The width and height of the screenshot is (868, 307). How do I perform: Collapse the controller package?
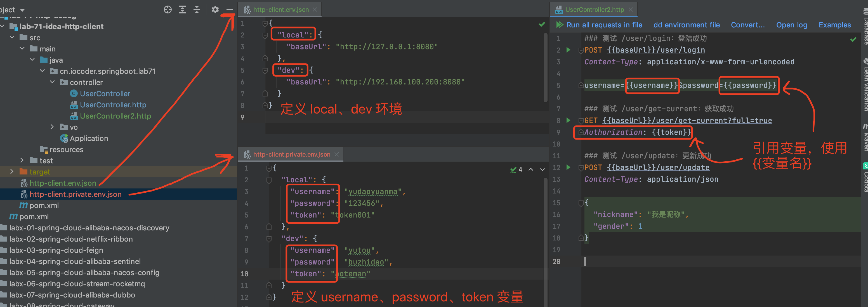(53, 82)
